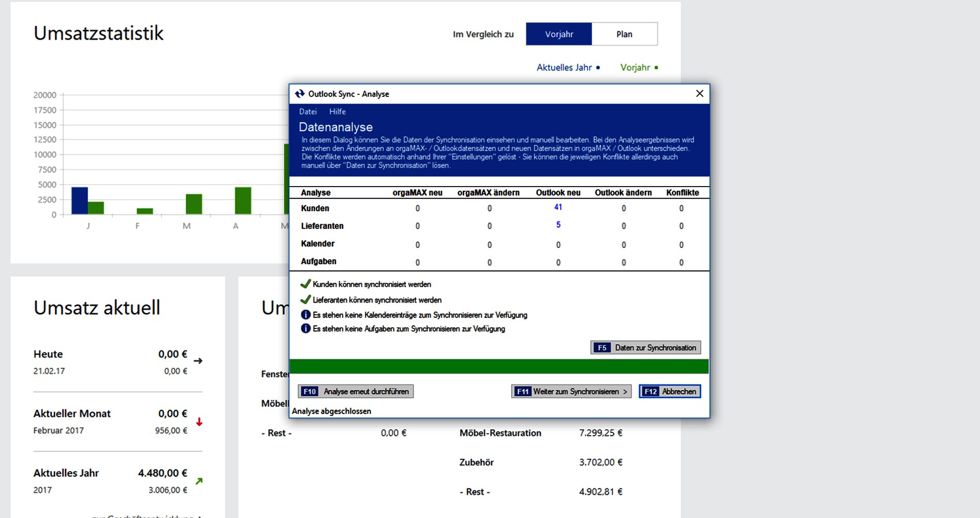
Task: Click the Outlook Sync title bar icon
Action: tap(299, 94)
